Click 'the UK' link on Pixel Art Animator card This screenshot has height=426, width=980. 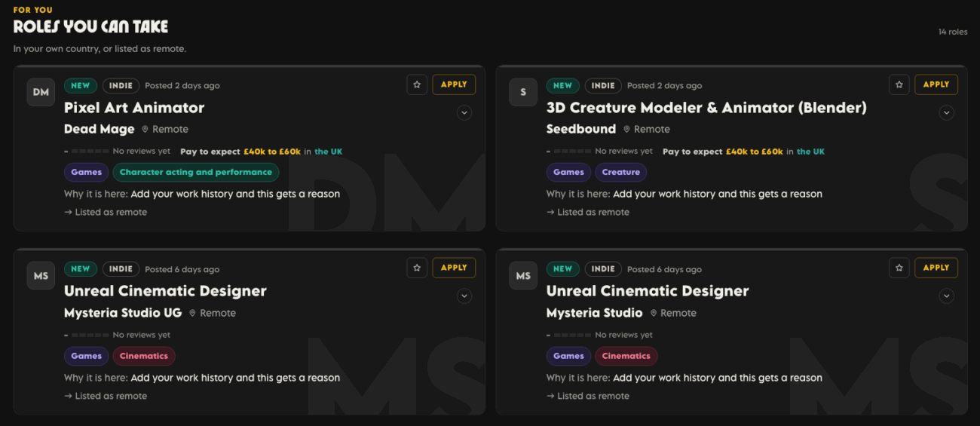click(329, 152)
